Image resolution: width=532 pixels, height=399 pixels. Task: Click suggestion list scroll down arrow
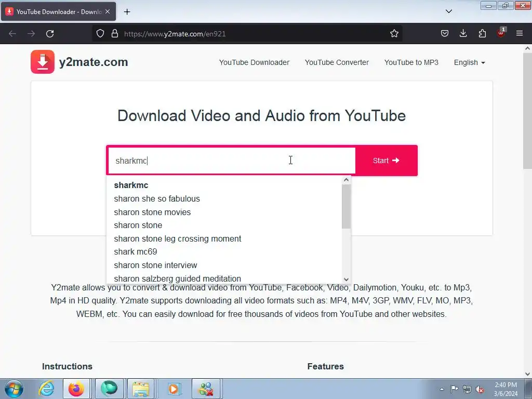pyautogui.click(x=346, y=280)
